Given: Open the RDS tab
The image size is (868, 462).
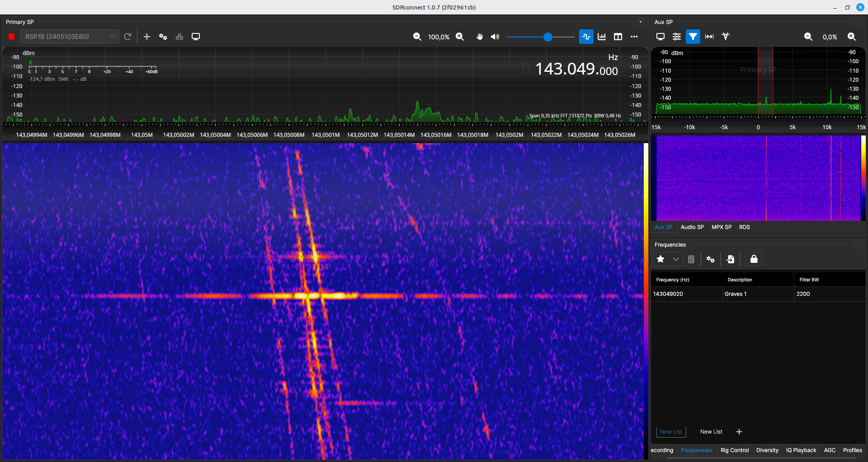Looking at the screenshot, I should coord(745,227).
